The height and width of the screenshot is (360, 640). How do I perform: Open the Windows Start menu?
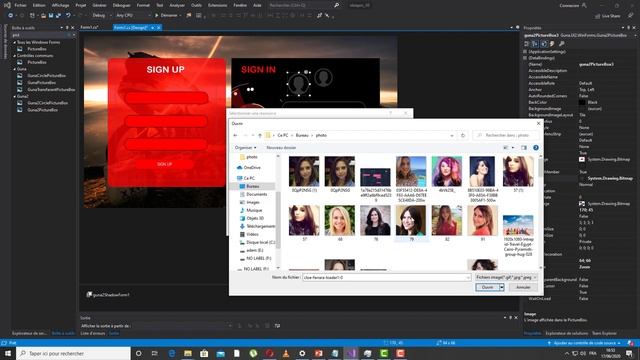tap(8, 353)
